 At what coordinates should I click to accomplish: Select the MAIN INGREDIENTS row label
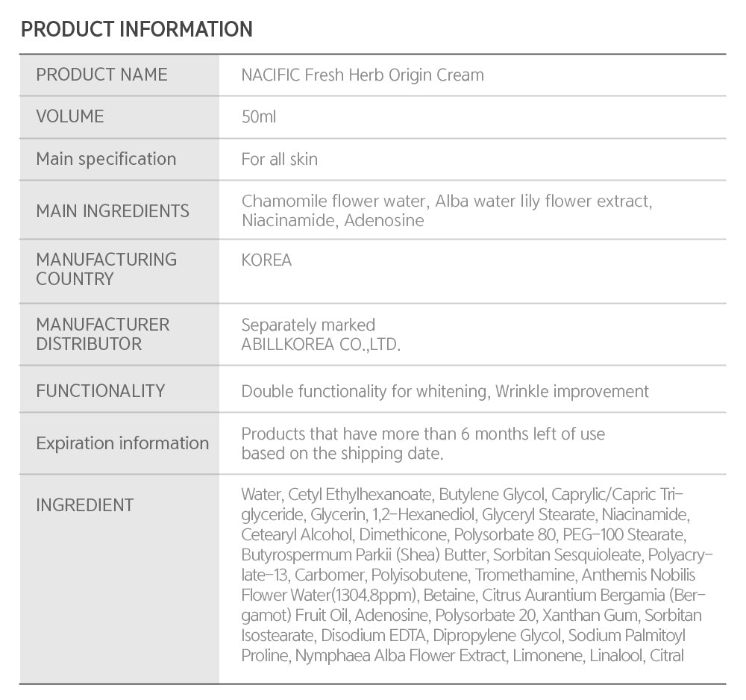click(113, 211)
